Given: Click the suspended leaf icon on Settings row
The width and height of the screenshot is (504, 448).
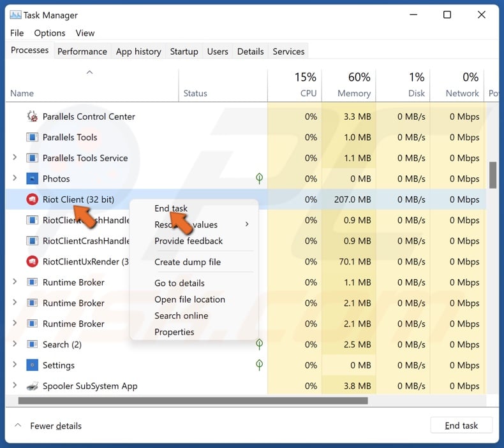Looking at the screenshot, I should (259, 365).
